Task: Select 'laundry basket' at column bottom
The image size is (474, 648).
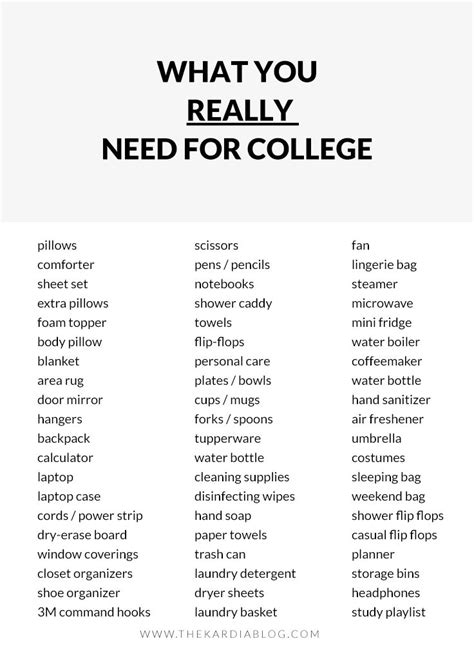Action: [x=236, y=612]
